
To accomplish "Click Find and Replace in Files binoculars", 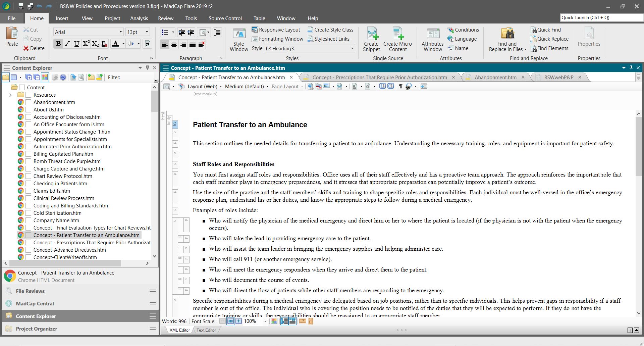I will click(507, 34).
